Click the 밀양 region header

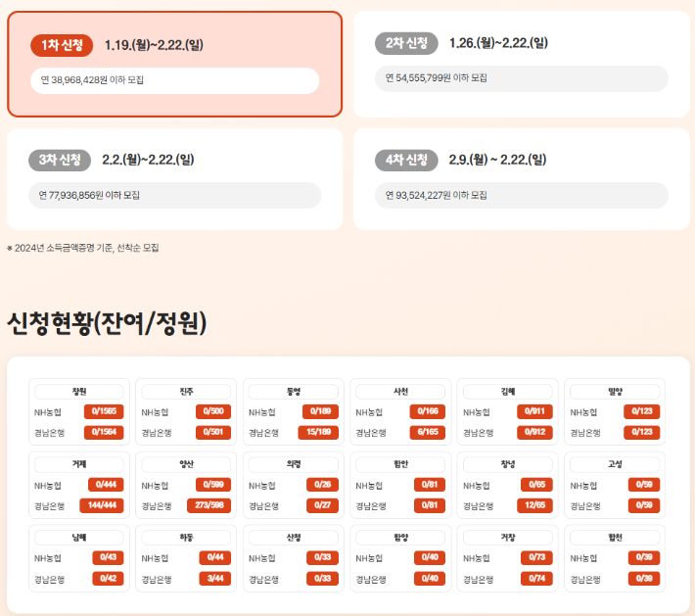tap(615, 392)
